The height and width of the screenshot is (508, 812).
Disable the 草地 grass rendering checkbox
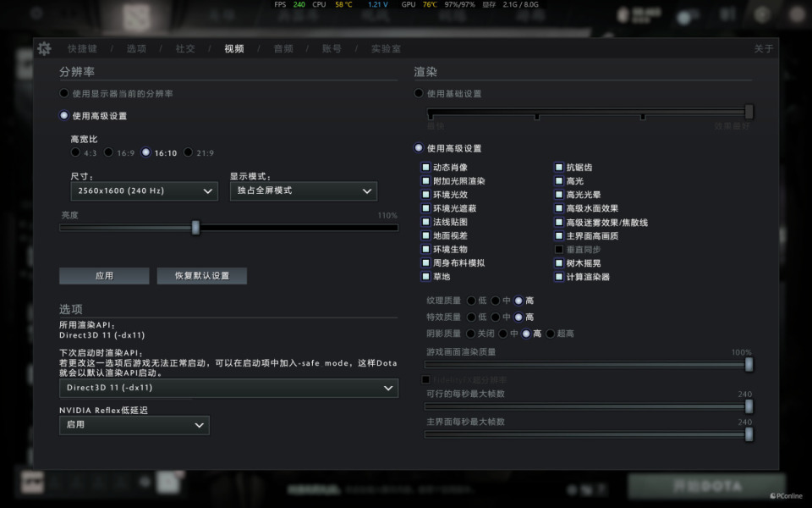[425, 275]
